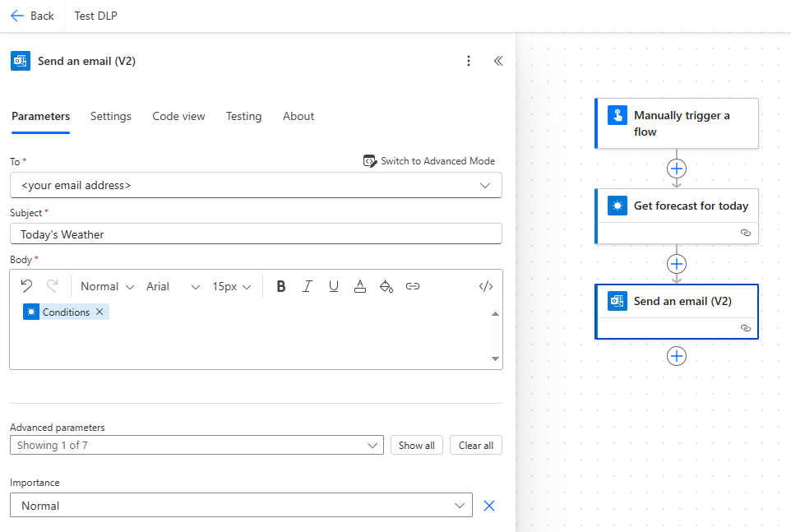Collapse the action panel with double chevron
This screenshot has height=532, width=791.
[x=498, y=61]
